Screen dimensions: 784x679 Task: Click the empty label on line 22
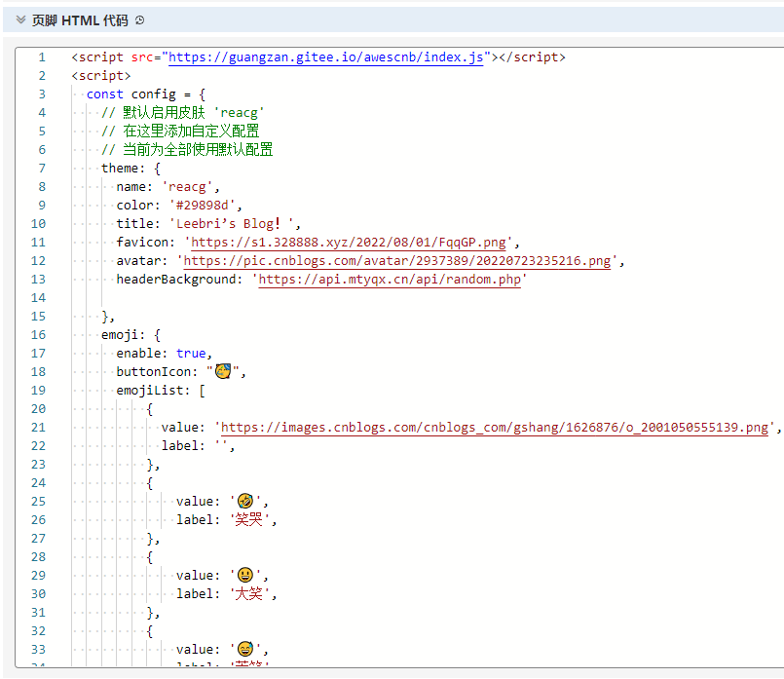(x=221, y=446)
